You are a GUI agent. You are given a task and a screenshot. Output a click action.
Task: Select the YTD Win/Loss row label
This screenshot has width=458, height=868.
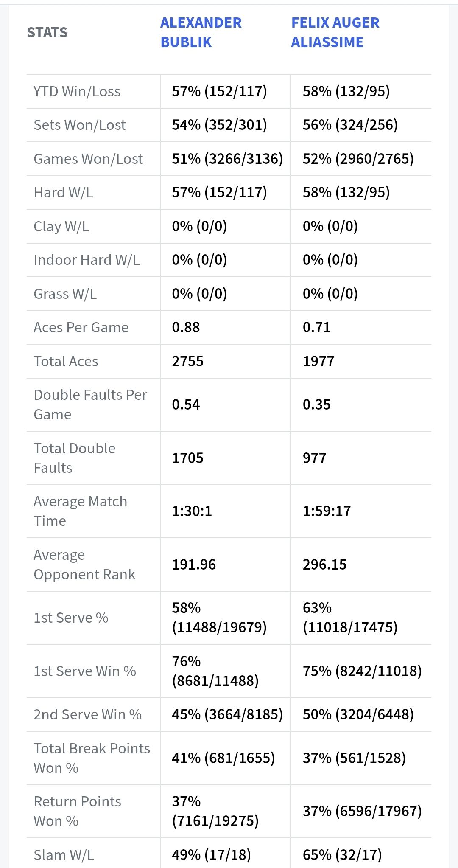[x=77, y=91]
